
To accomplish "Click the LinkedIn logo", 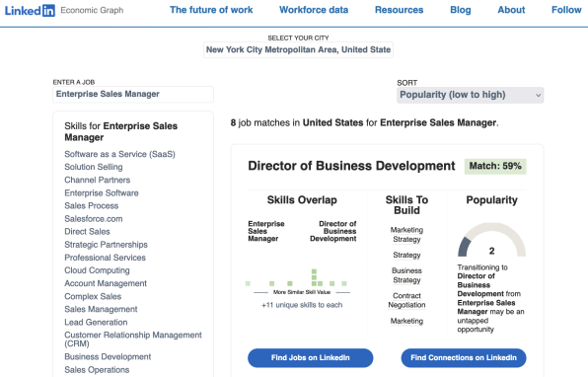I will (x=30, y=11).
